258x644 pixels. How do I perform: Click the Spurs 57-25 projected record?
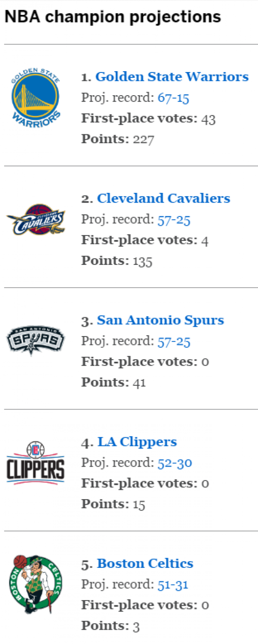pyautogui.click(x=174, y=341)
